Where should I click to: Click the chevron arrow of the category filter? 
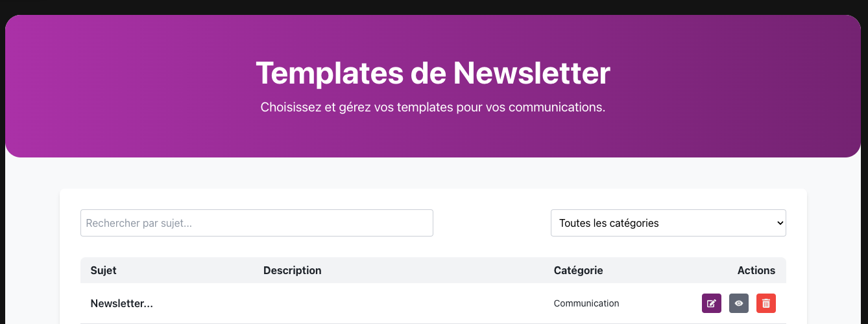[779, 223]
